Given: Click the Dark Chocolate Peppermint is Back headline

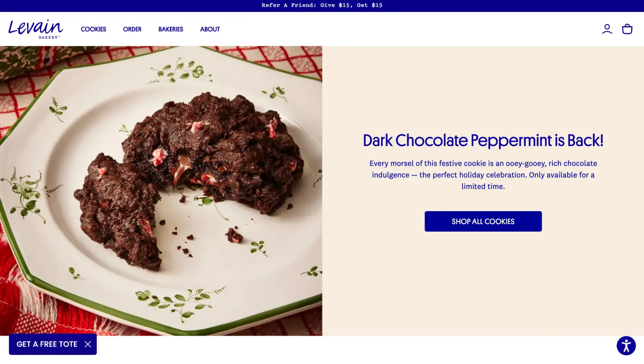Looking at the screenshot, I should [483, 141].
